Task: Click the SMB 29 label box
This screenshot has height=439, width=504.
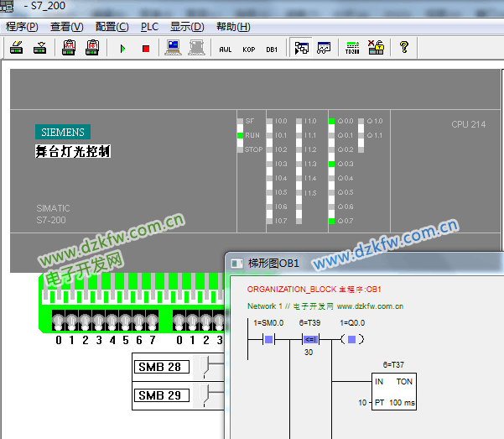Action: (x=162, y=395)
